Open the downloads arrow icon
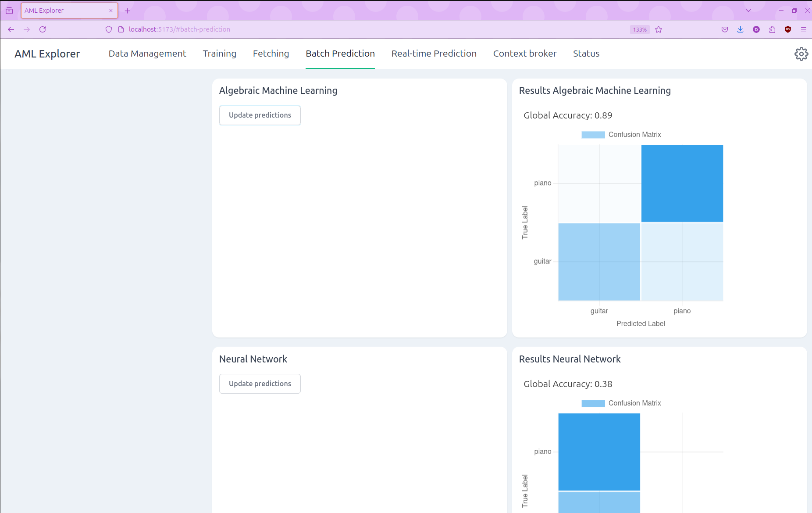 pos(741,29)
